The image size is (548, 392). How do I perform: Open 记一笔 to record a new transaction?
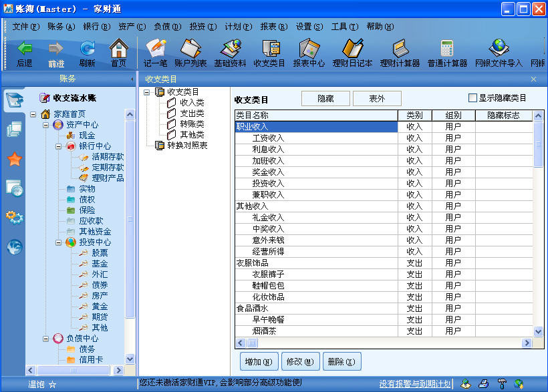point(155,51)
